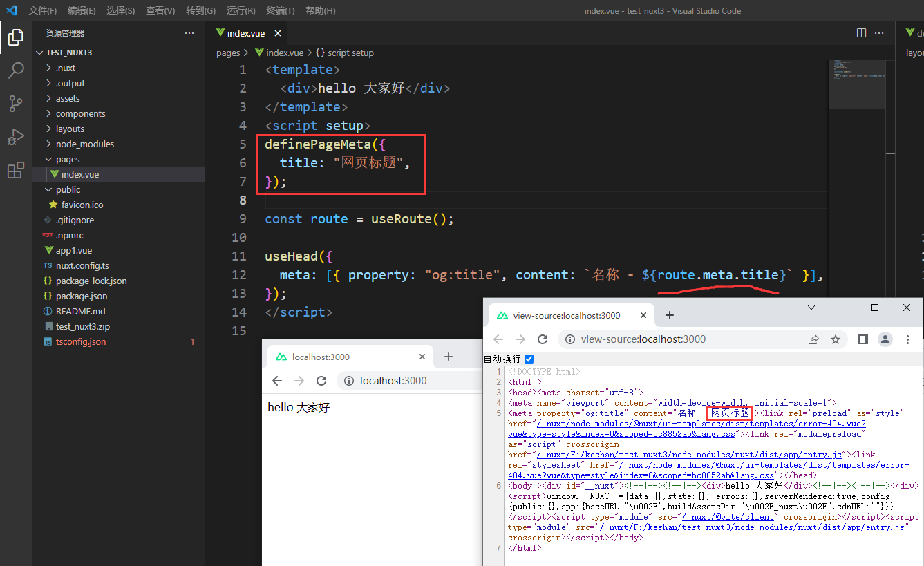Open the 运行(R) menu
This screenshot has height=566, width=924.
pyautogui.click(x=241, y=10)
